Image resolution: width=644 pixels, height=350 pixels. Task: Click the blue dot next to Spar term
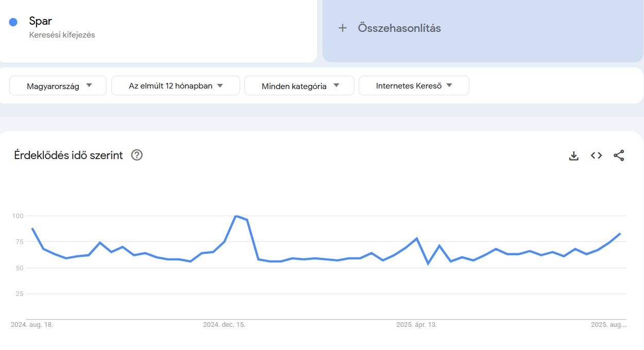pos(12,21)
